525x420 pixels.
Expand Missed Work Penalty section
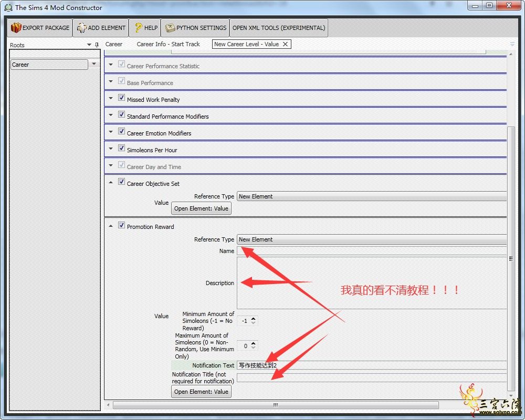click(111, 98)
